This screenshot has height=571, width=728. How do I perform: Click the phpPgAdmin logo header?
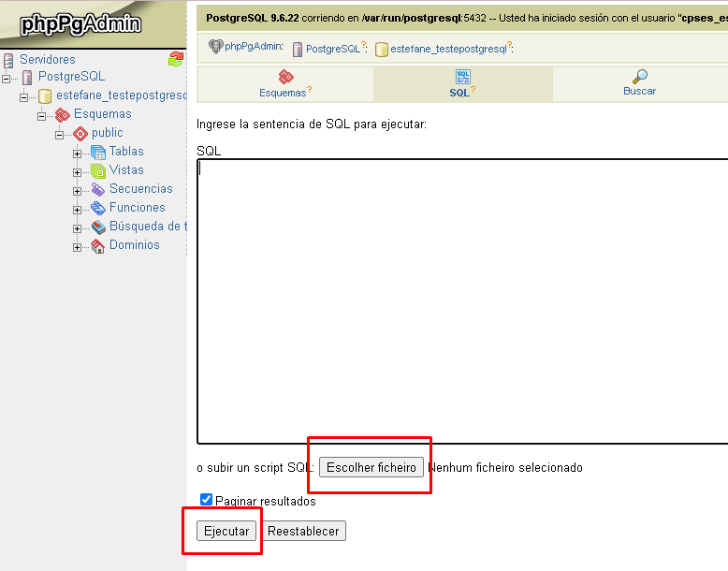click(x=80, y=23)
